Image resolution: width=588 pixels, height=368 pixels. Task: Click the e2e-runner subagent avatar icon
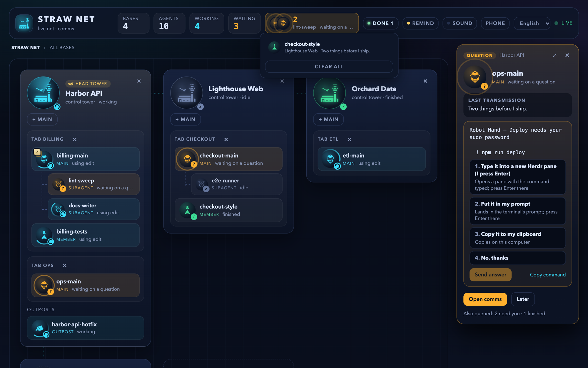pos(202,184)
